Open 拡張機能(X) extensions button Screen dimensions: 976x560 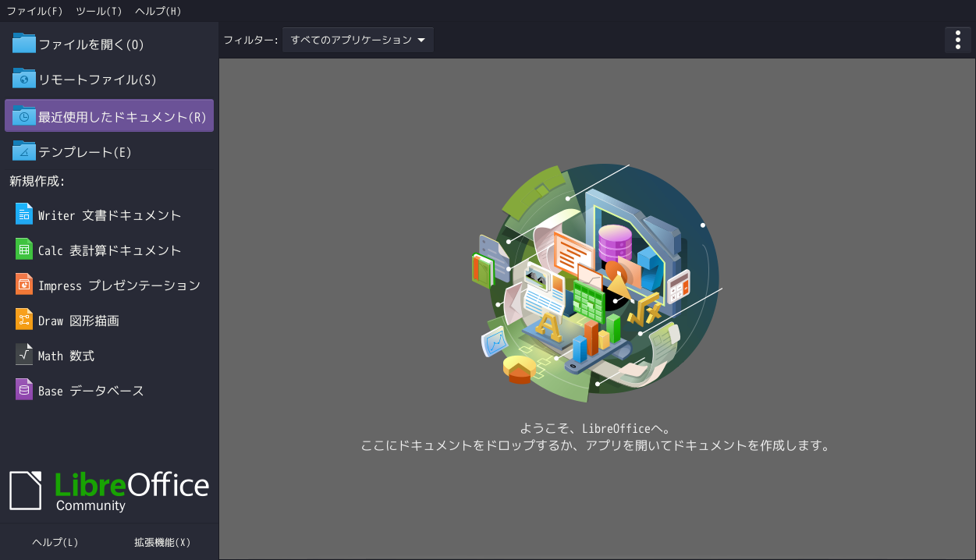(162, 542)
